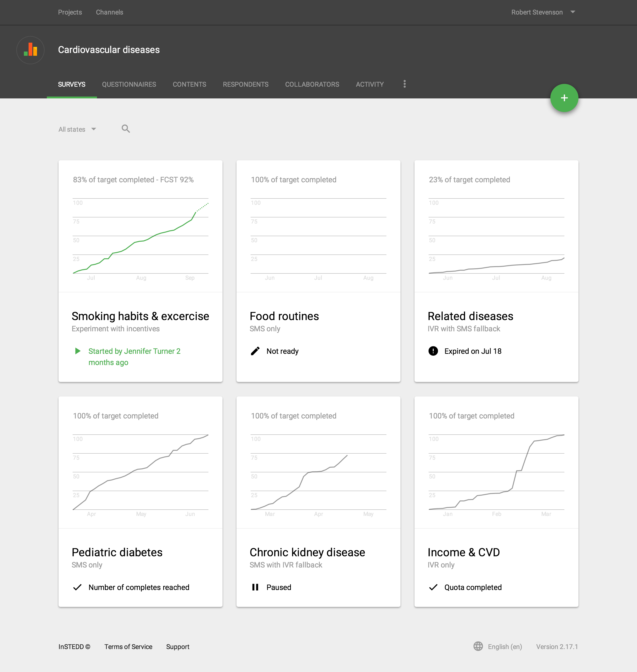Click the checkmark icon on Pediatric diabetes card
The width and height of the screenshot is (637, 672).
coord(78,587)
